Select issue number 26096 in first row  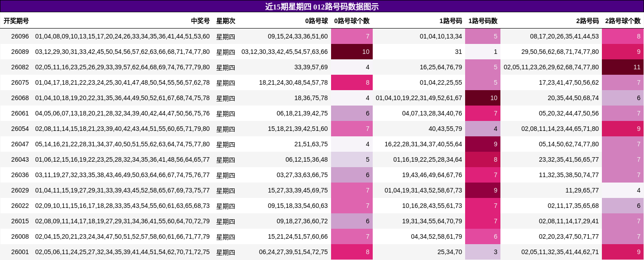[x=20, y=36]
